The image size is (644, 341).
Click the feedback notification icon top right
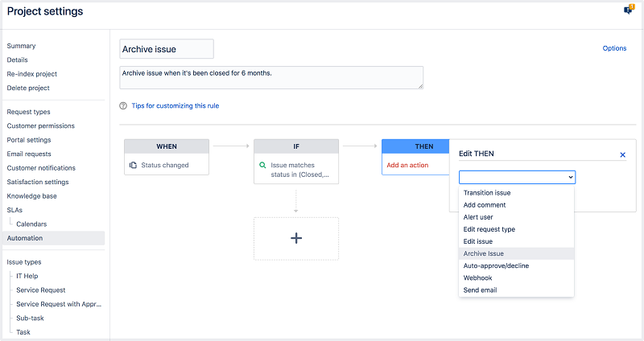(x=629, y=10)
